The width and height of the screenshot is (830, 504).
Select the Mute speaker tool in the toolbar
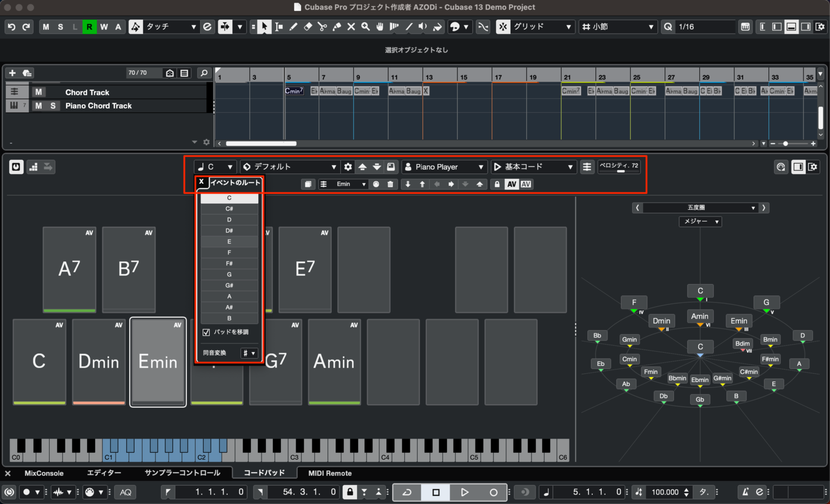[423, 26]
